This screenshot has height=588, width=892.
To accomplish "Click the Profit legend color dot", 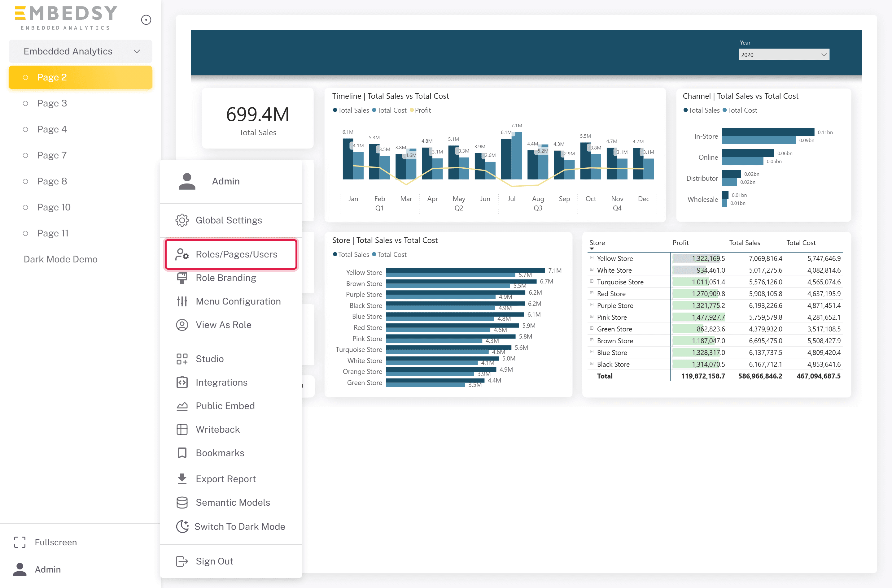I will [x=412, y=110].
